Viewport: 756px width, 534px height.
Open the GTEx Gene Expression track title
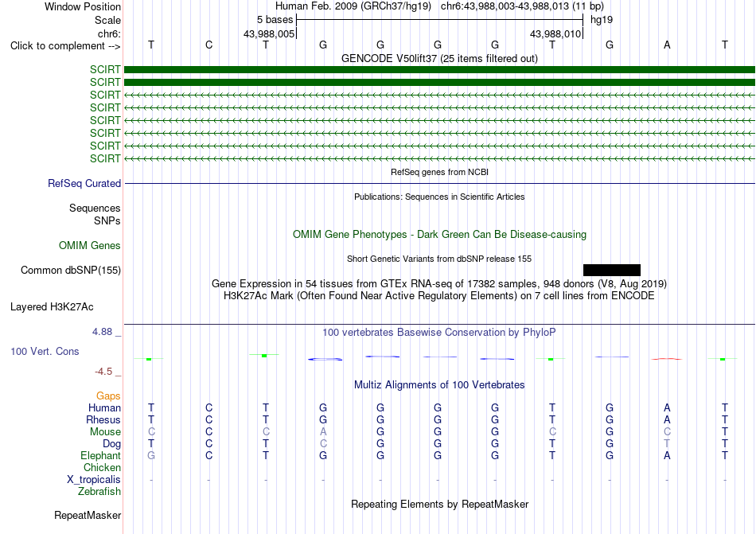tap(439, 283)
